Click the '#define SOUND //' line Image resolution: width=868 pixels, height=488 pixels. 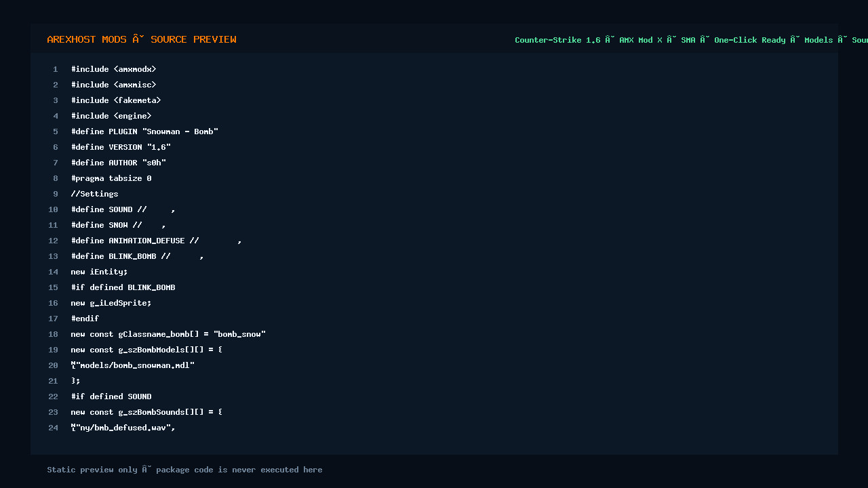pyautogui.click(x=123, y=209)
